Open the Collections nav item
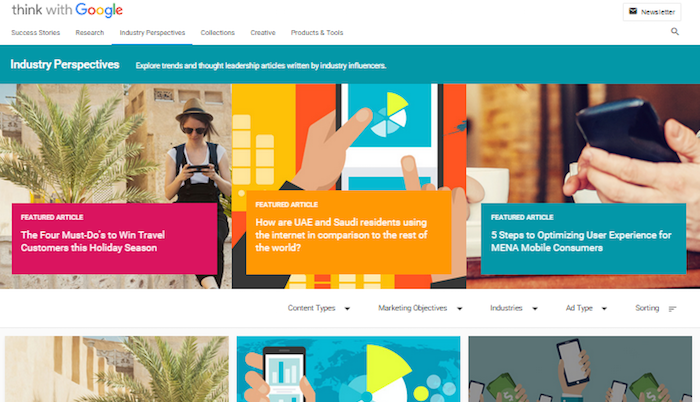 pyautogui.click(x=217, y=33)
